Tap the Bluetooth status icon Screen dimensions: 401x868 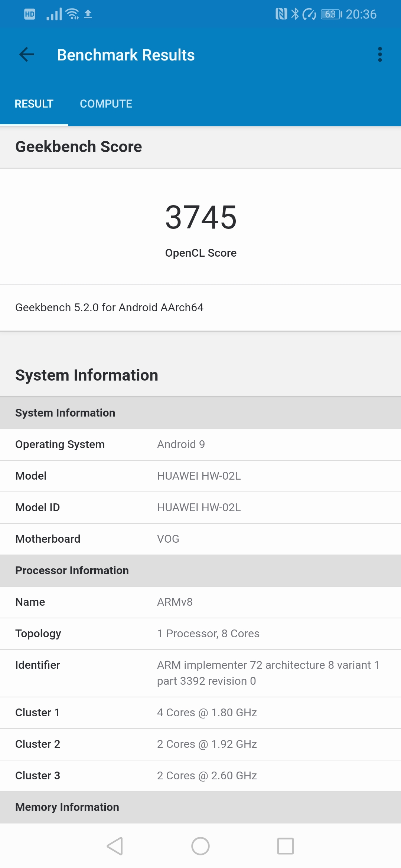(x=295, y=14)
